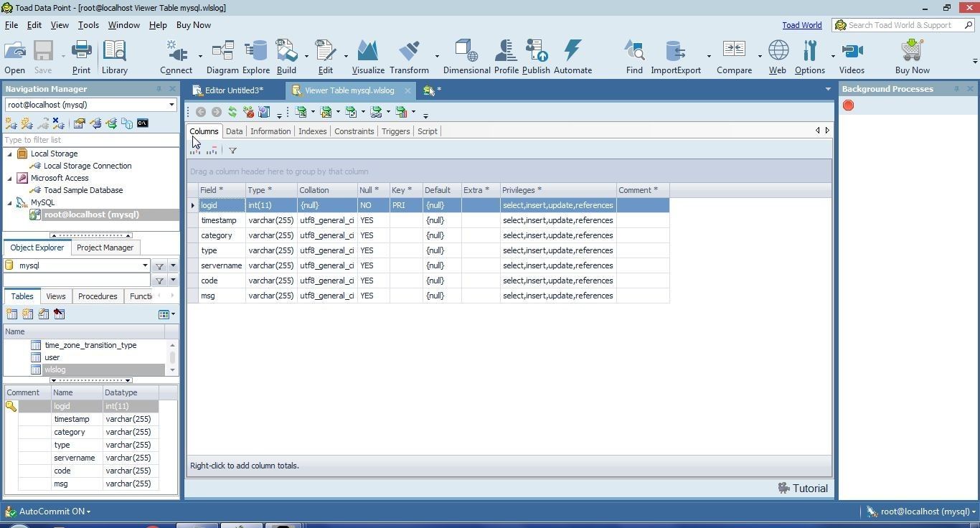Open the Diagram tool

[x=222, y=57]
